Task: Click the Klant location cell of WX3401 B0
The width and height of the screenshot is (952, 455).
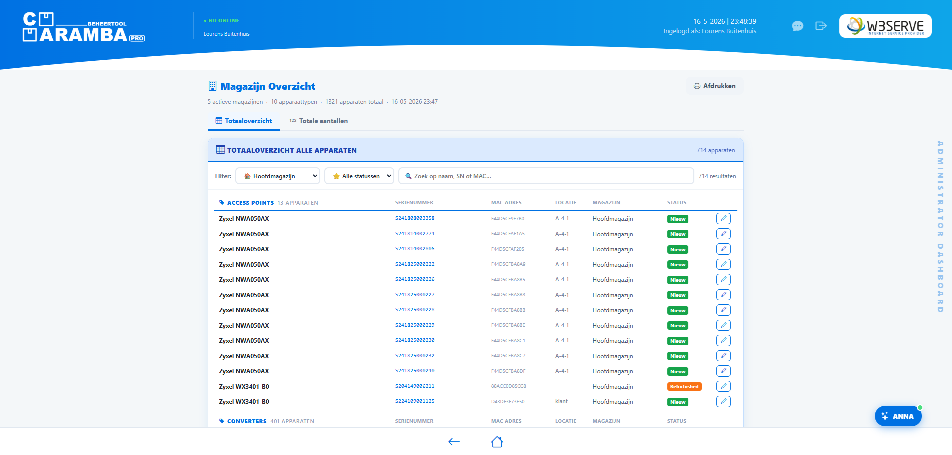Action: point(562,401)
